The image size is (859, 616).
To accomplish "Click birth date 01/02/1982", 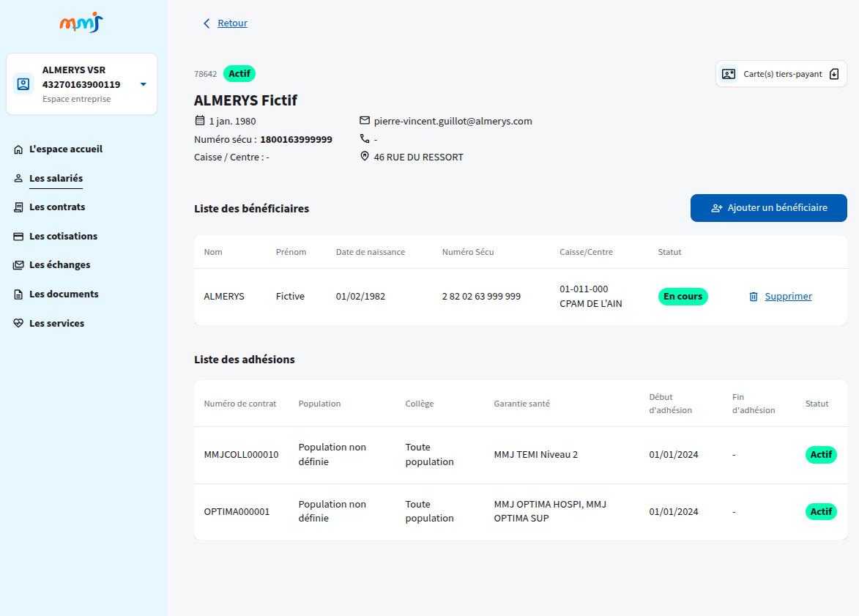I will point(360,297).
